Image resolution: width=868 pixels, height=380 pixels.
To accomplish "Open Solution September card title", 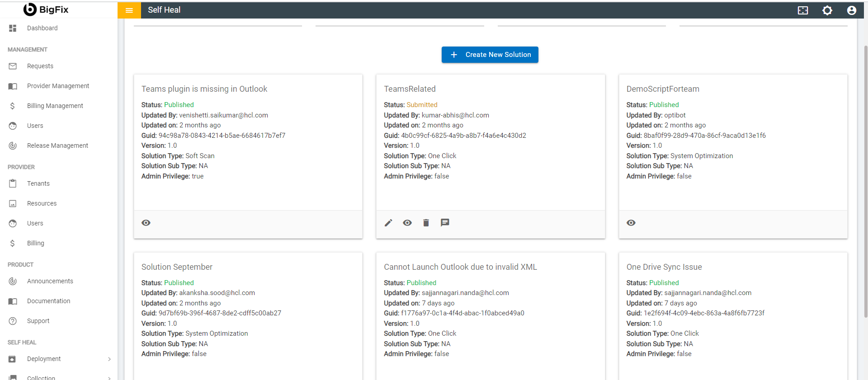I will 177,267.
